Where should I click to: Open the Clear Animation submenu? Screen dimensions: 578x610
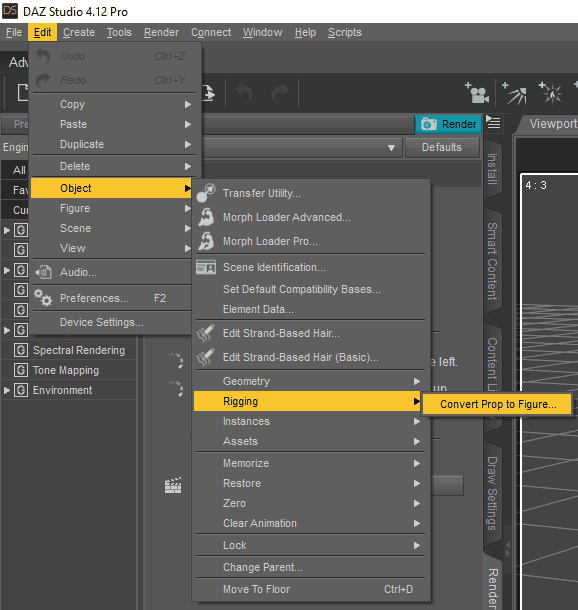click(x=310, y=523)
